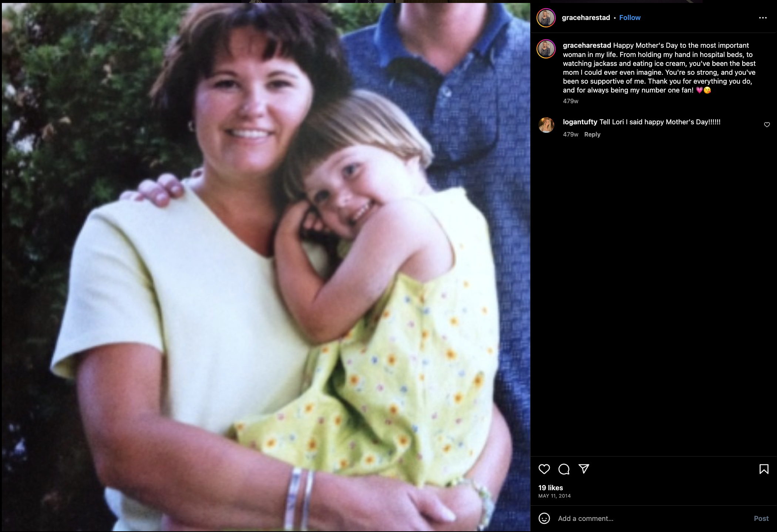Screen dimensions: 777x532
Task: Save the post with the bookmark icon
Action: [x=764, y=469]
